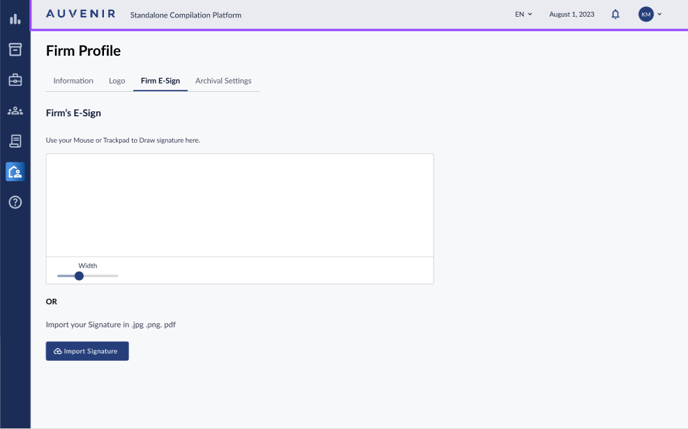Open the Archival Settings tab

coord(223,81)
